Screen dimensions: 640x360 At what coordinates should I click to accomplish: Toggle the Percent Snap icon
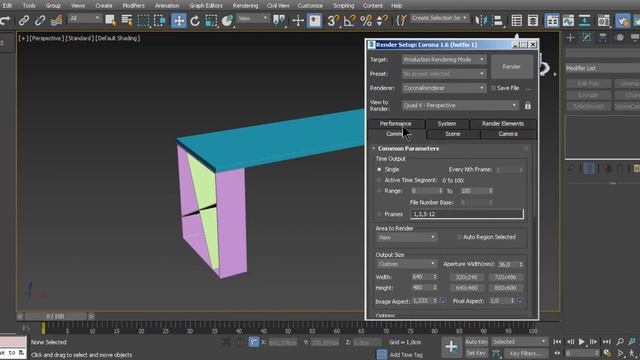[366, 20]
